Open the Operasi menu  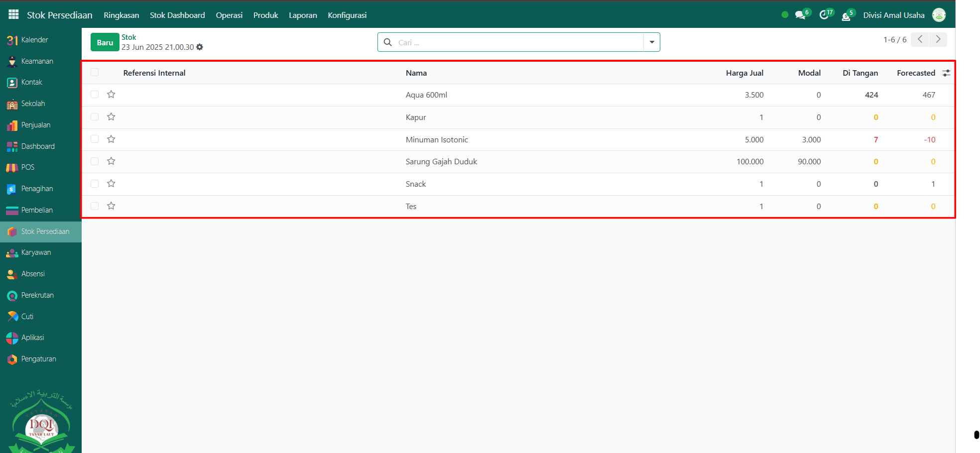(x=229, y=15)
